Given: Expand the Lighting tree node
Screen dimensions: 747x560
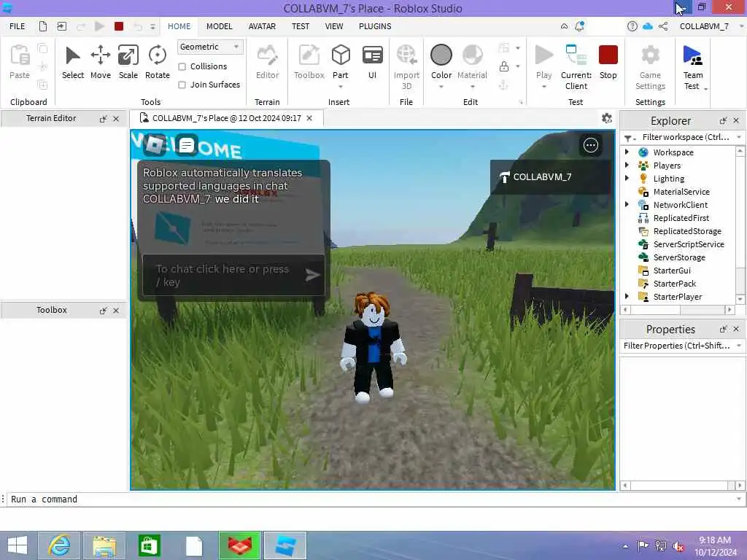Looking at the screenshot, I should coord(627,178).
